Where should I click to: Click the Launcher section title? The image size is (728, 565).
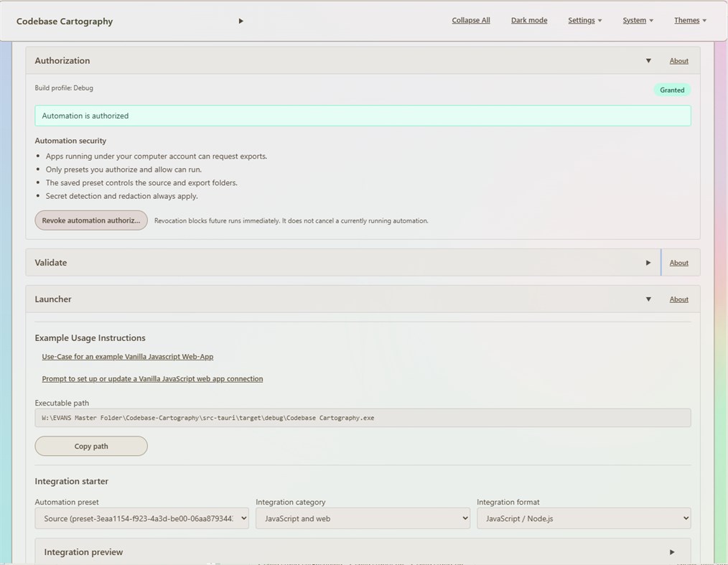[x=53, y=299]
